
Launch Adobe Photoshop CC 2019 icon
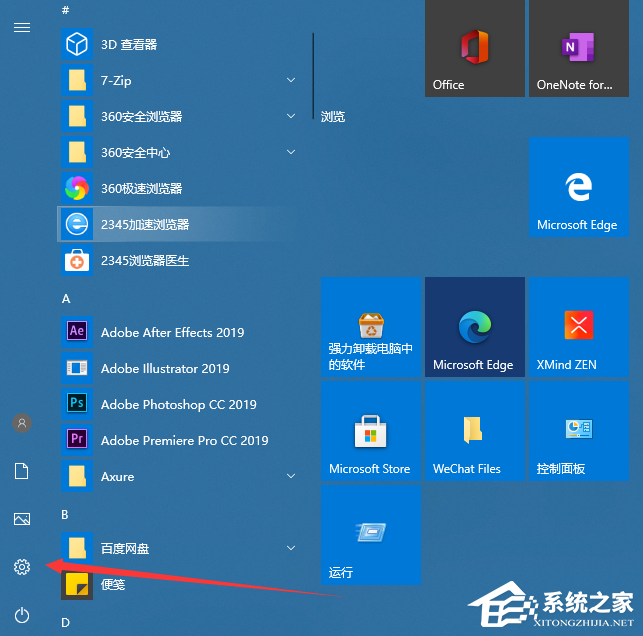click(77, 404)
